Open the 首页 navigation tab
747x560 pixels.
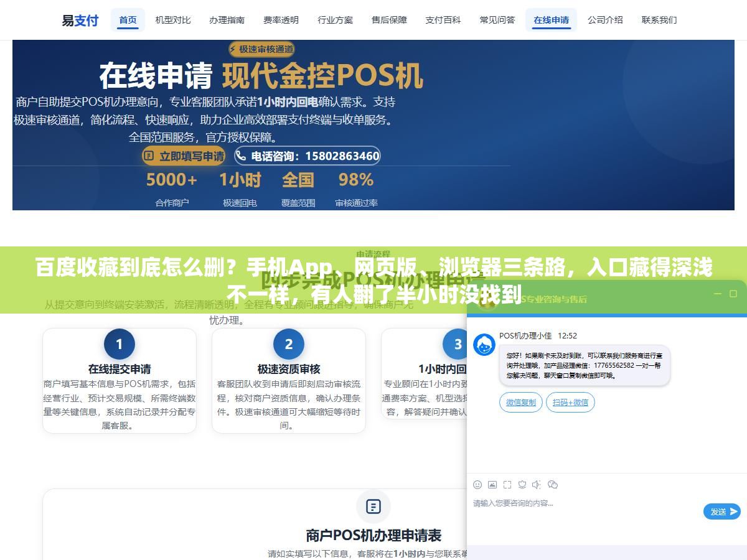tap(128, 20)
